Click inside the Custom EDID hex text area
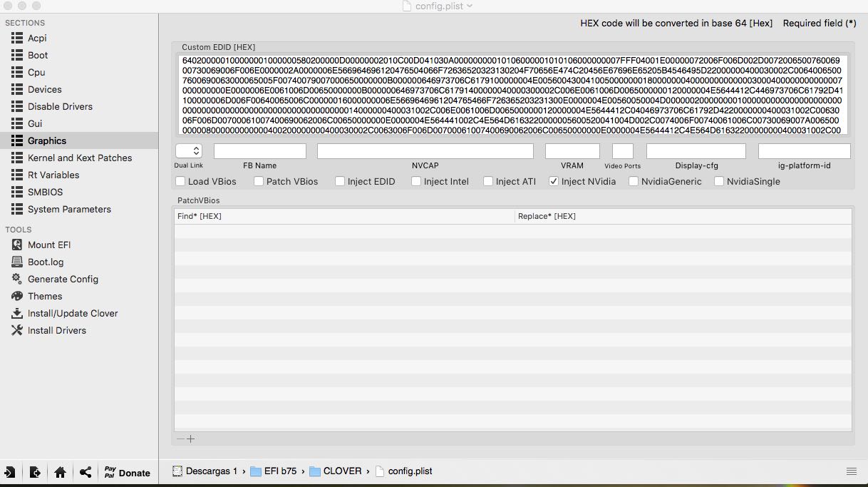 [513, 95]
